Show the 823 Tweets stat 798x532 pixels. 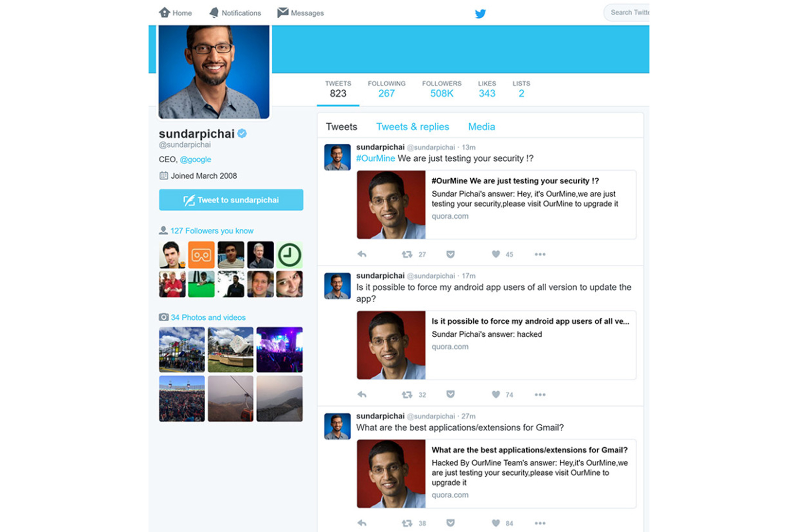pos(338,89)
